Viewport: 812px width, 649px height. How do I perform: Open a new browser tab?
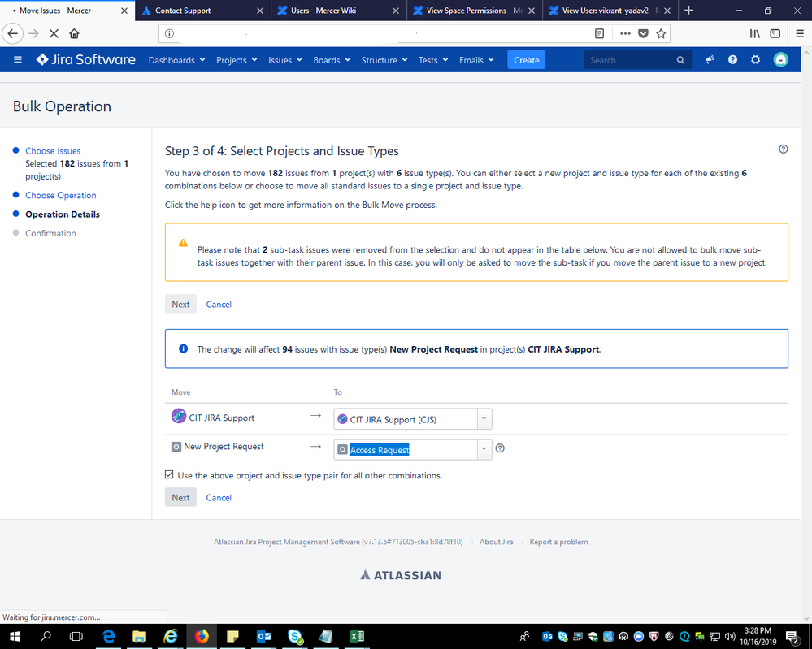click(x=688, y=11)
